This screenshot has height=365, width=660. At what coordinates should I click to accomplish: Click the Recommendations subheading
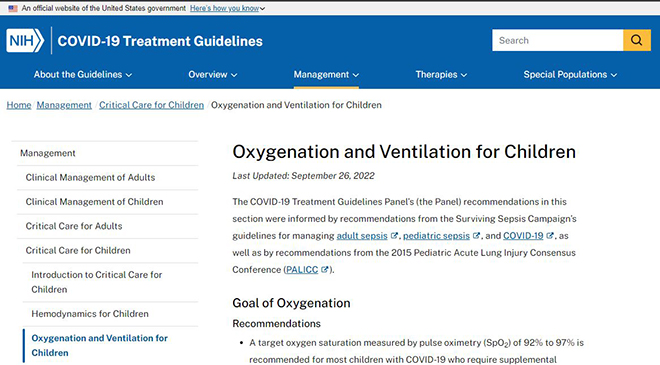(277, 324)
